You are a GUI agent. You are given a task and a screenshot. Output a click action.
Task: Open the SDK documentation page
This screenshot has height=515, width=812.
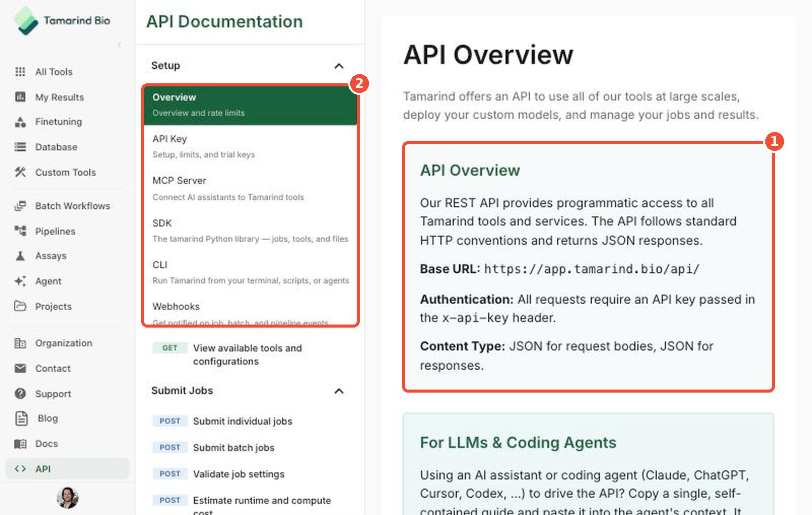point(250,231)
